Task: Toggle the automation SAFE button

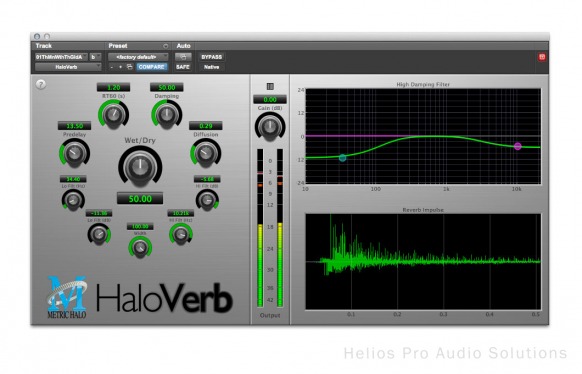Action: tap(183, 67)
